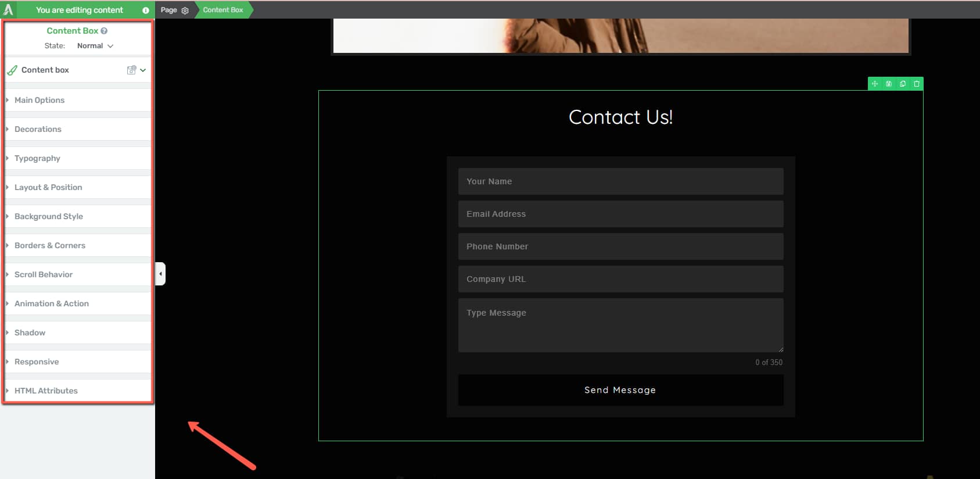Click the Your Name input field
Viewport: 980px width, 479px height.
tap(620, 181)
